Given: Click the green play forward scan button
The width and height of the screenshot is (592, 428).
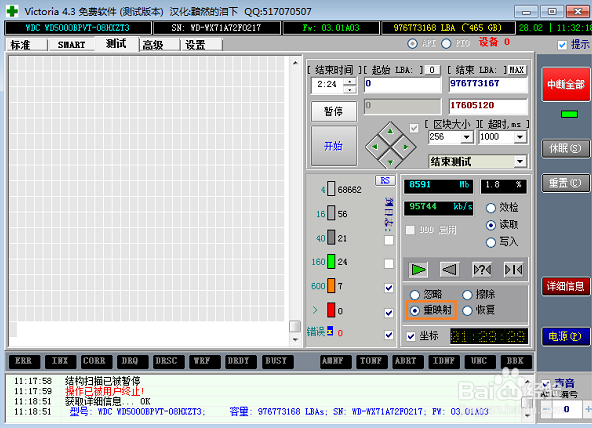Looking at the screenshot, I should coord(418,269).
